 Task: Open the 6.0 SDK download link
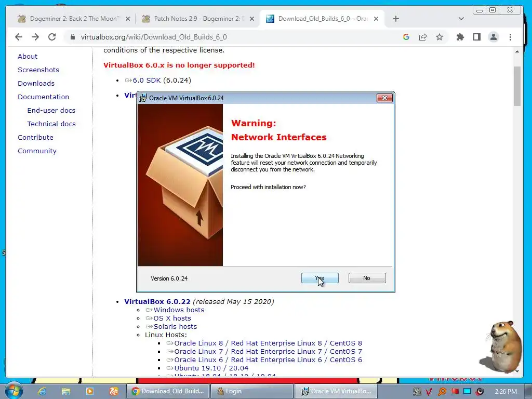point(147,81)
